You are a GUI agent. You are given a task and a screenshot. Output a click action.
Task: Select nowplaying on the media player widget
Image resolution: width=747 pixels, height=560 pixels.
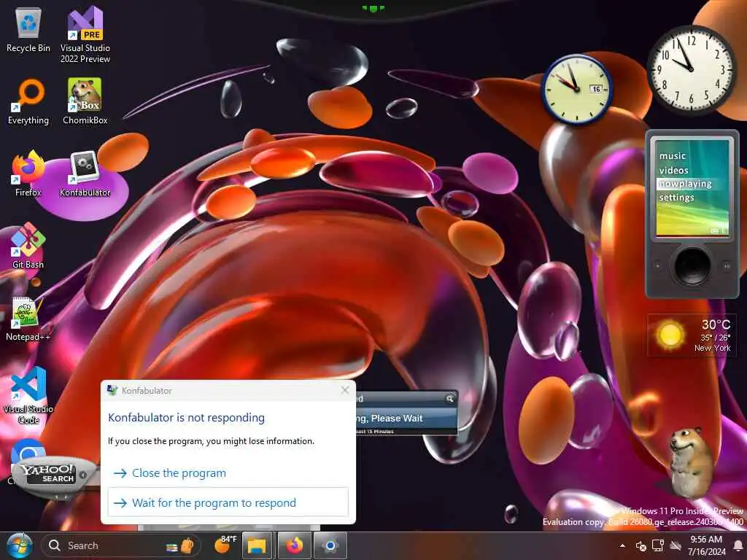[685, 184]
